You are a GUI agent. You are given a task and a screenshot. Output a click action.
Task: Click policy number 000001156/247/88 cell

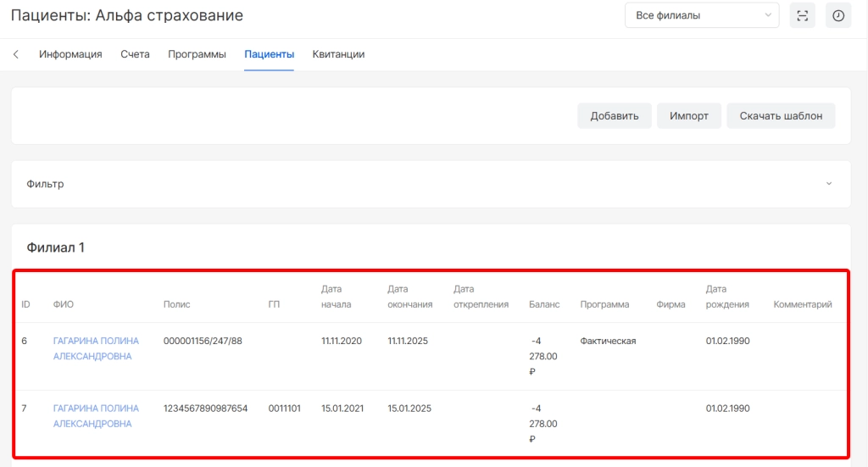pyautogui.click(x=203, y=341)
